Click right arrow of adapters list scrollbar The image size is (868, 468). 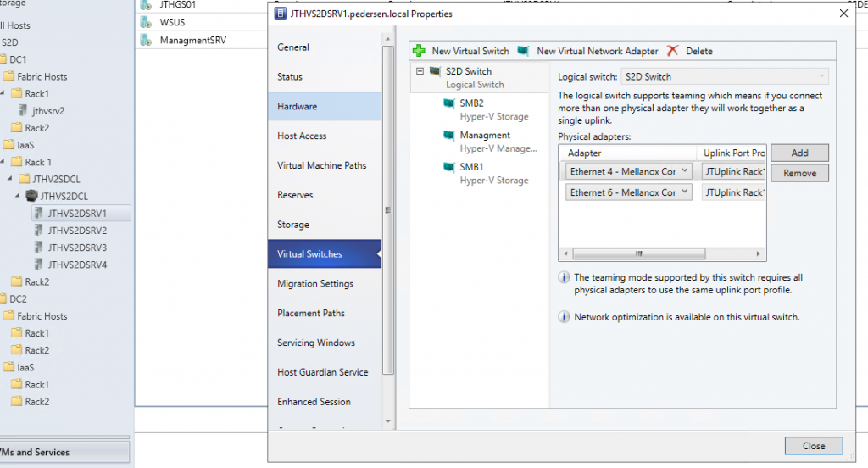click(x=759, y=253)
